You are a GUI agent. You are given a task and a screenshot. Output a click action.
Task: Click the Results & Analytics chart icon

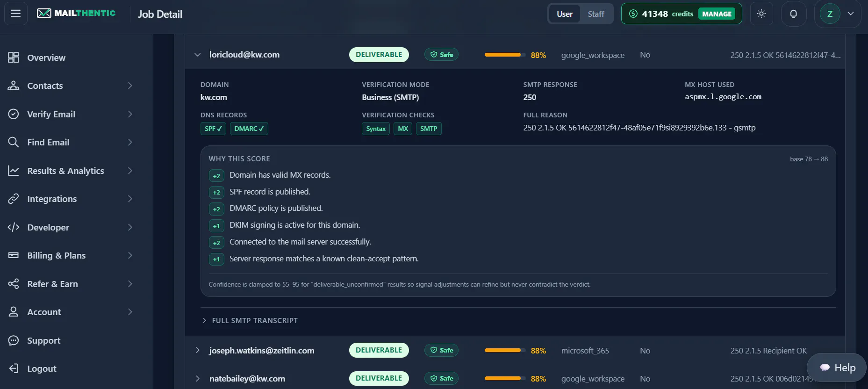click(x=14, y=171)
